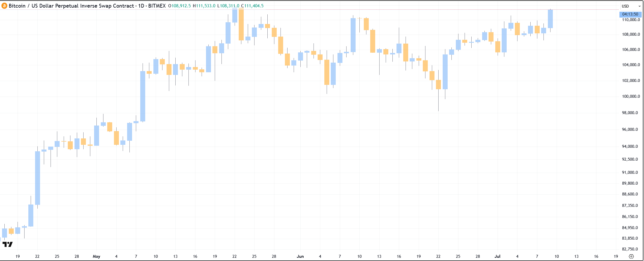Click the open value O108,912.5
The height and width of the screenshot is (261, 644).
[179, 6]
